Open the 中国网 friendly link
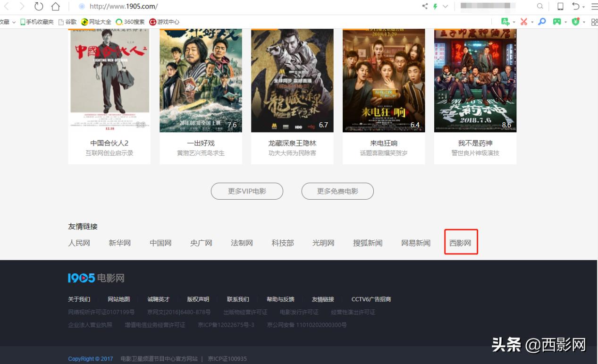598x364 pixels. coord(160,243)
